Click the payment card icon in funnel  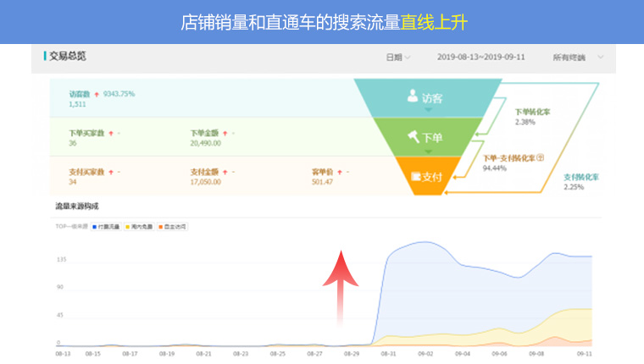[416, 176]
